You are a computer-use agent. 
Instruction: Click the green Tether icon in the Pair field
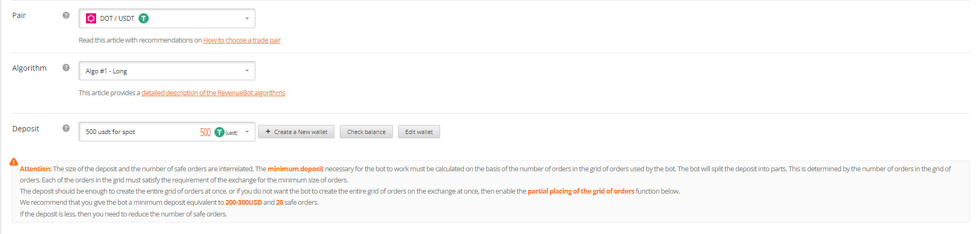point(143,19)
